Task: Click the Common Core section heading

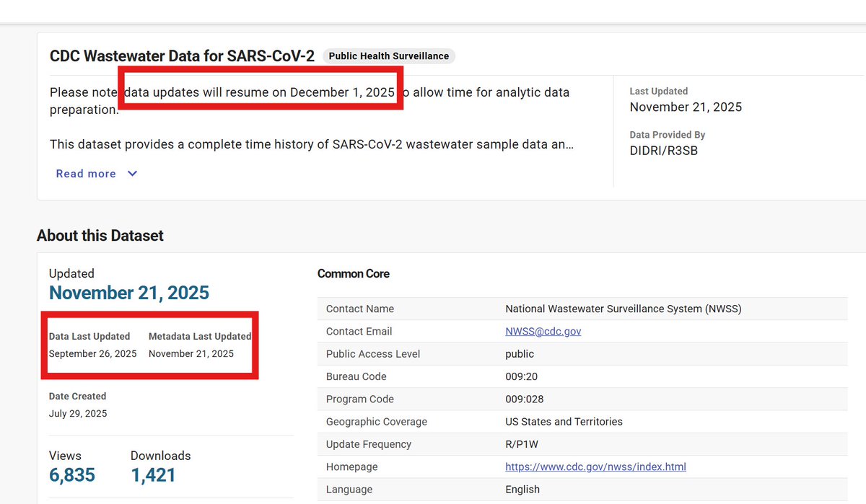Action: (x=354, y=274)
